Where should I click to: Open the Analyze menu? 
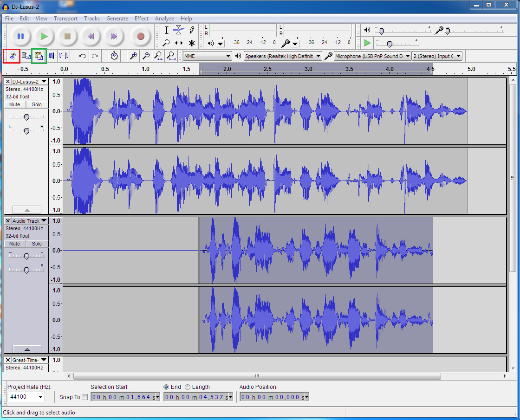pos(165,19)
